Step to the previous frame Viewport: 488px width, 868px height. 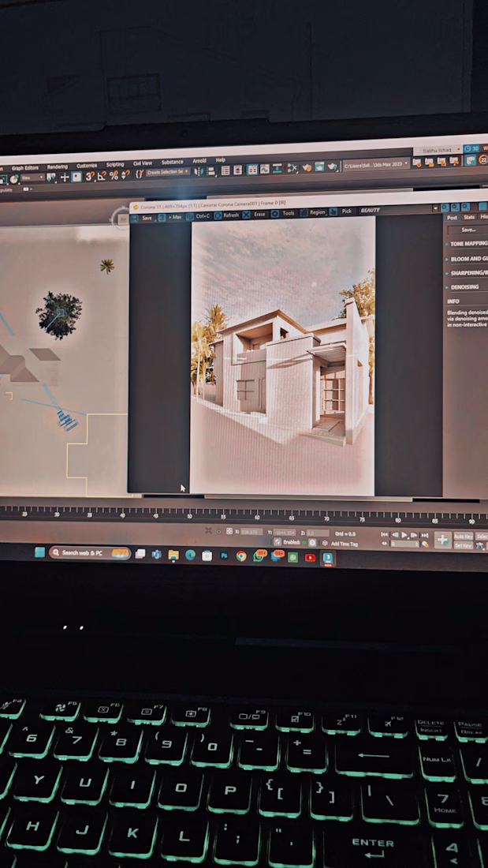click(394, 535)
